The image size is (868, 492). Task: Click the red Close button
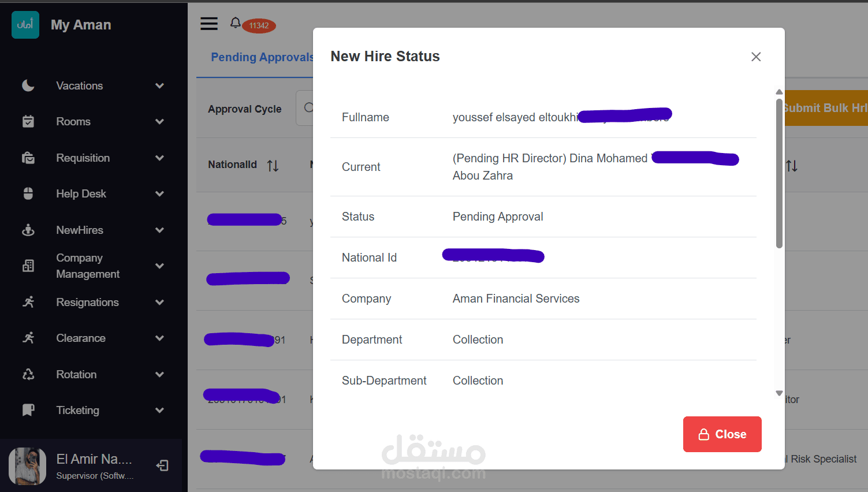(722, 434)
